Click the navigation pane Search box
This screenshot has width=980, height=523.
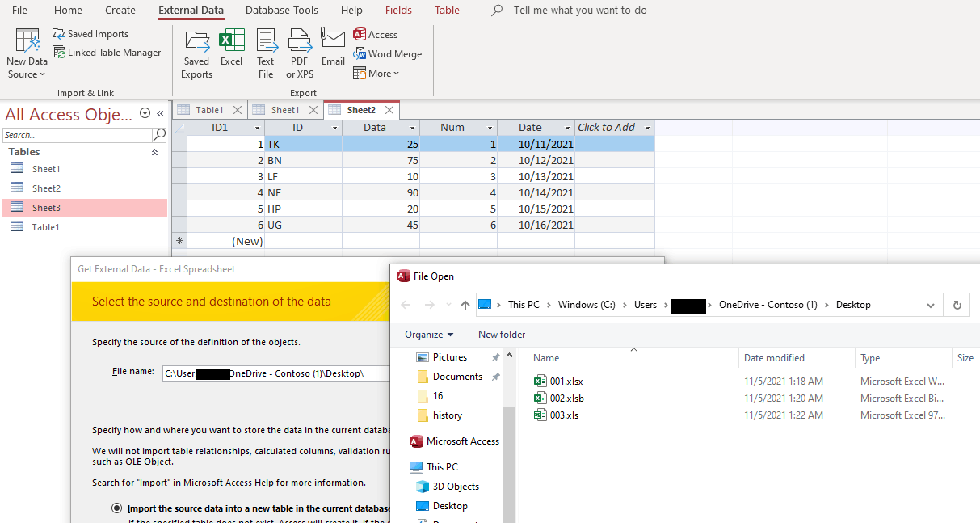coord(78,135)
